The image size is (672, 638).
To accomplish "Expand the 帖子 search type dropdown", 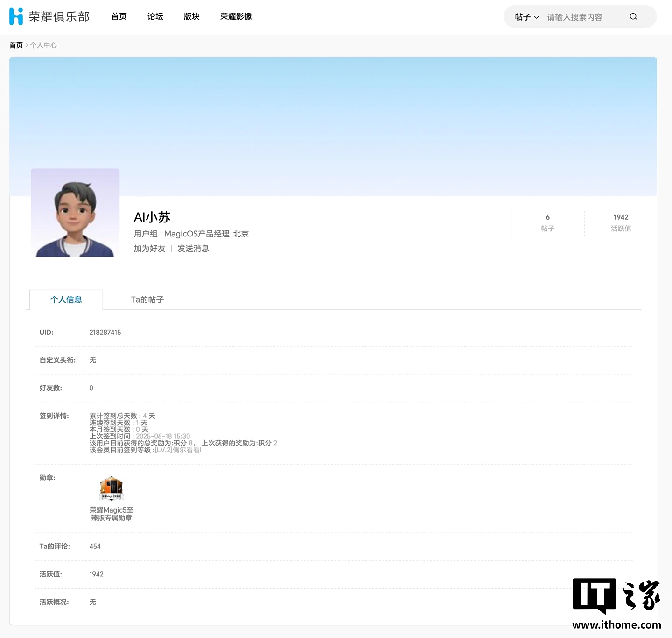I will coord(527,17).
